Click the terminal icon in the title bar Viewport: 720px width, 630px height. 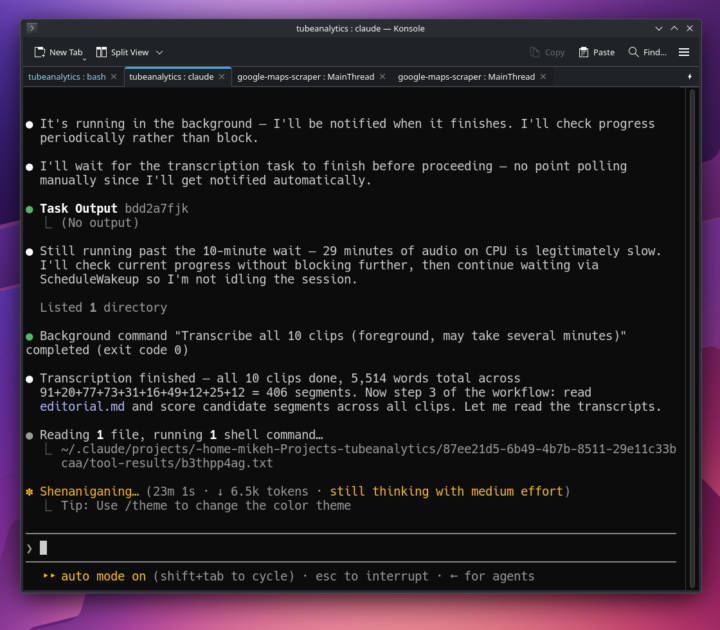[x=32, y=28]
